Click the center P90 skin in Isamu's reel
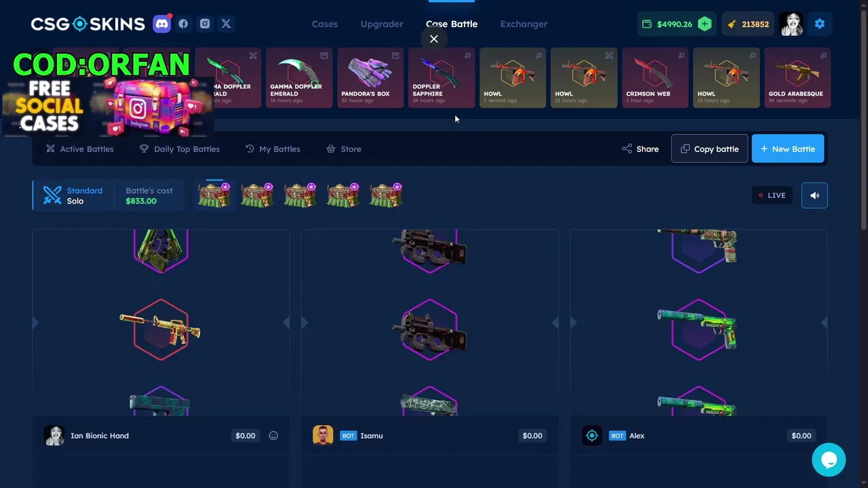The image size is (868, 488). pyautogui.click(x=430, y=330)
